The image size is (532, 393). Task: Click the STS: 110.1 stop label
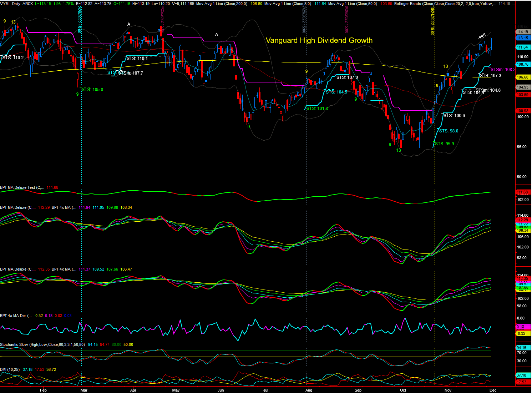137,59
